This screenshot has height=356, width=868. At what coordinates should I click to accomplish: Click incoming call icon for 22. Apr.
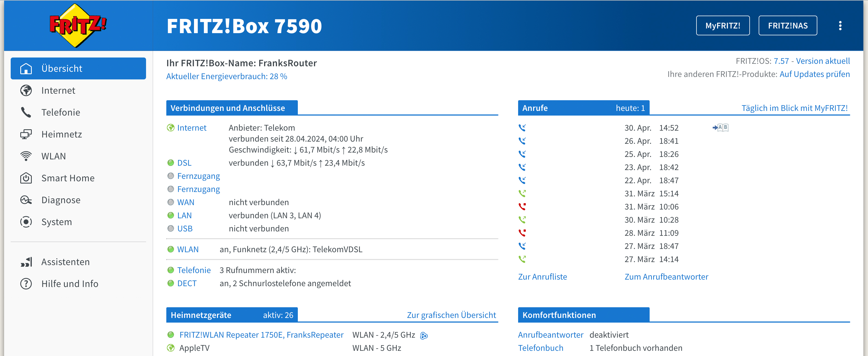pos(522,180)
